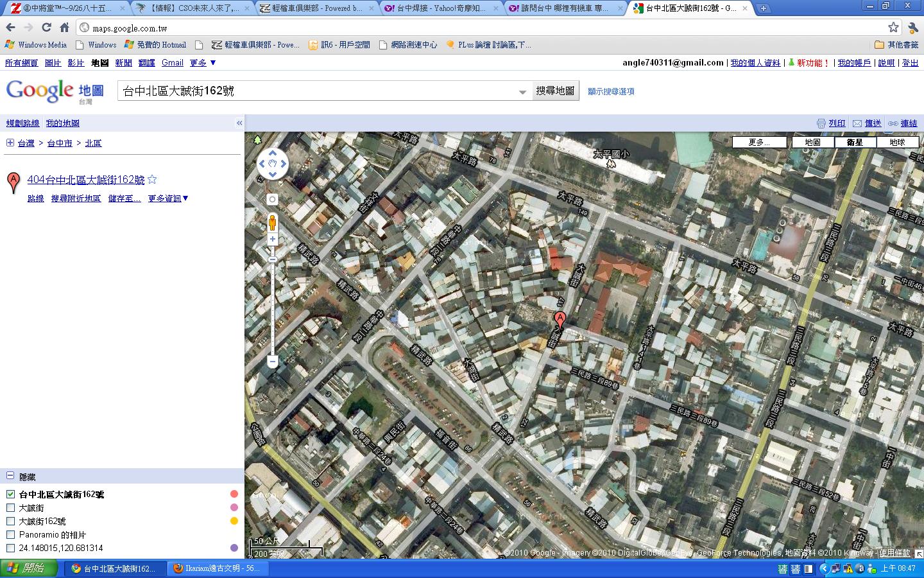Open the 更多 menu in Google bar
924x578 pixels.
pos(203,62)
